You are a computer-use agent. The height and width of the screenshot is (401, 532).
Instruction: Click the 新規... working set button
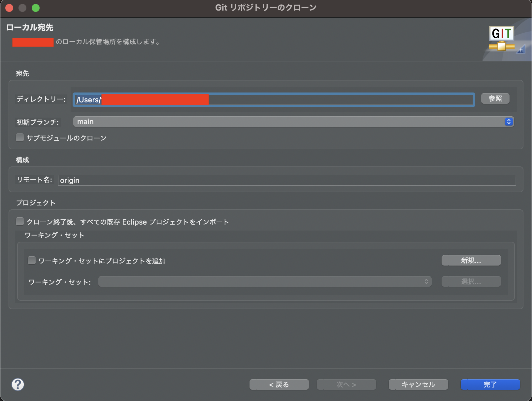click(x=471, y=260)
